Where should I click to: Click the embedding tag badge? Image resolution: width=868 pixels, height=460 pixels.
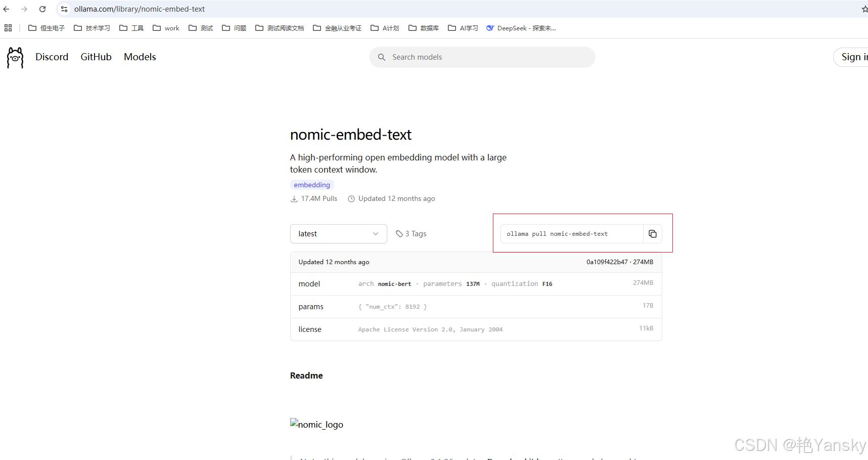tap(312, 185)
